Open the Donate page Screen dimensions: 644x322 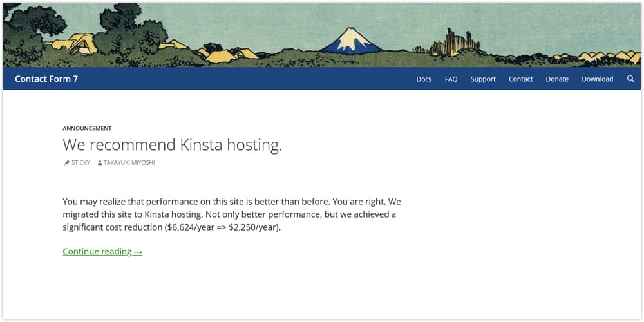tap(557, 79)
